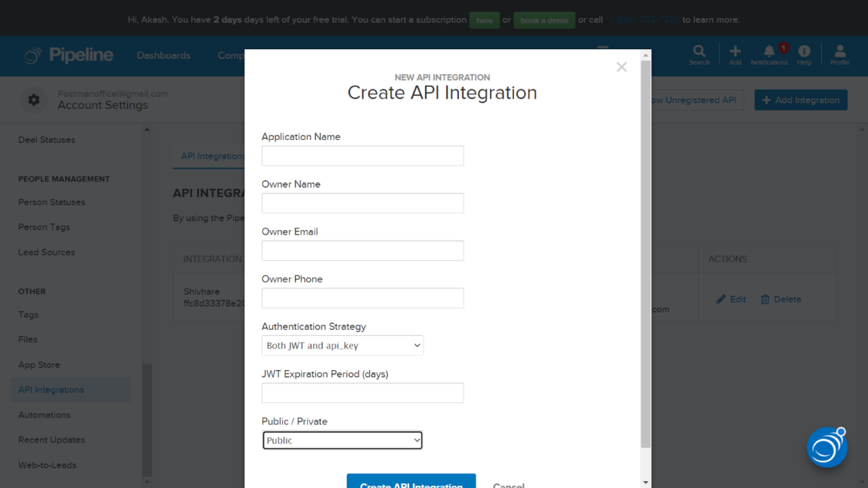Click the Delete trash icon for the integration
The width and height of the screenshot is (868, 488).
(x=765, y=300)
